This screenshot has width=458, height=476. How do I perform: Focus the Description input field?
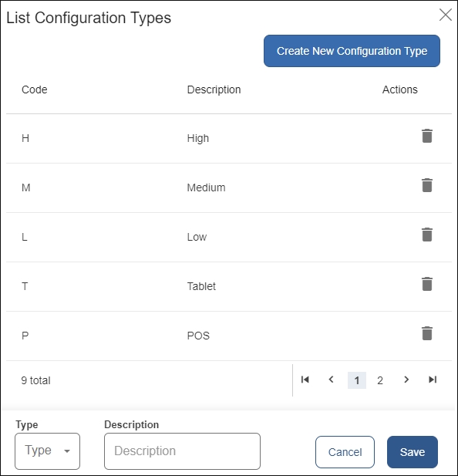(x=182, y=451)
